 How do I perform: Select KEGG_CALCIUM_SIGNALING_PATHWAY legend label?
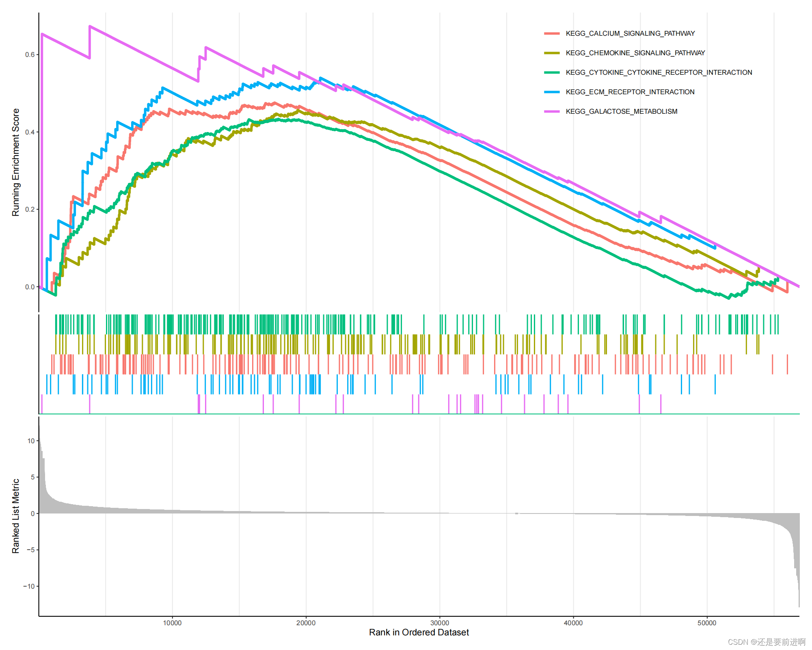(630, 33)
